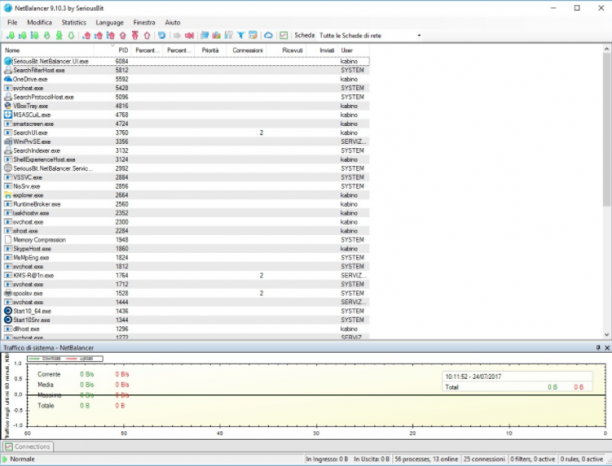This screenshot has width=612, height=466.
Task: Sort by the Nome column header
Action: pyautogui.click(x=48, y=50)
